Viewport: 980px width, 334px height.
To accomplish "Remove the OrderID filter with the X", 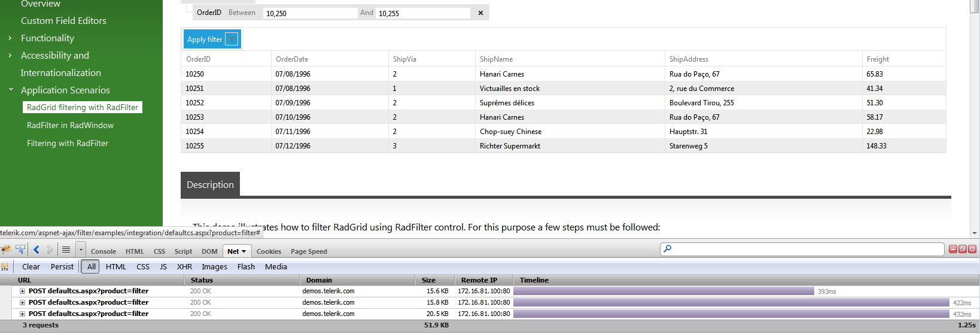I will click(480, 13).
